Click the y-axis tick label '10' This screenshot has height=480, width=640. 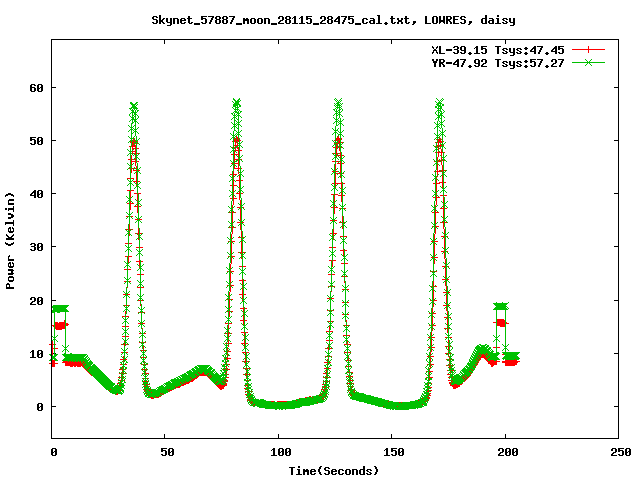pos(36,354)
